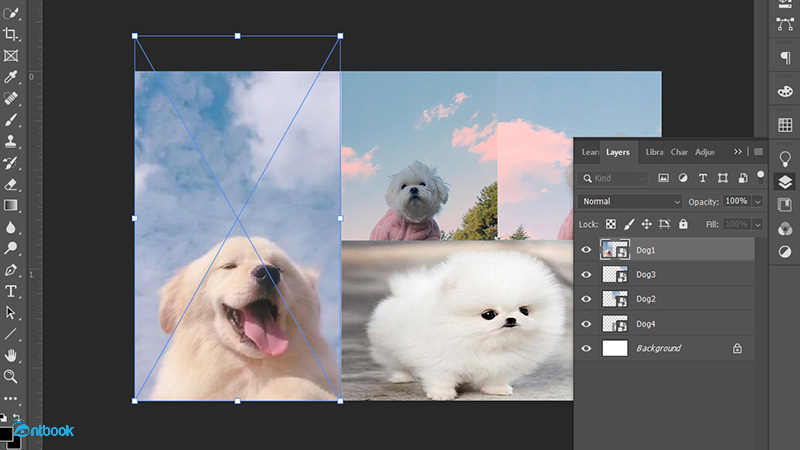The width and height of the screenshot is (800, 450).
Task: Select the Line tool
Action: 10,334
